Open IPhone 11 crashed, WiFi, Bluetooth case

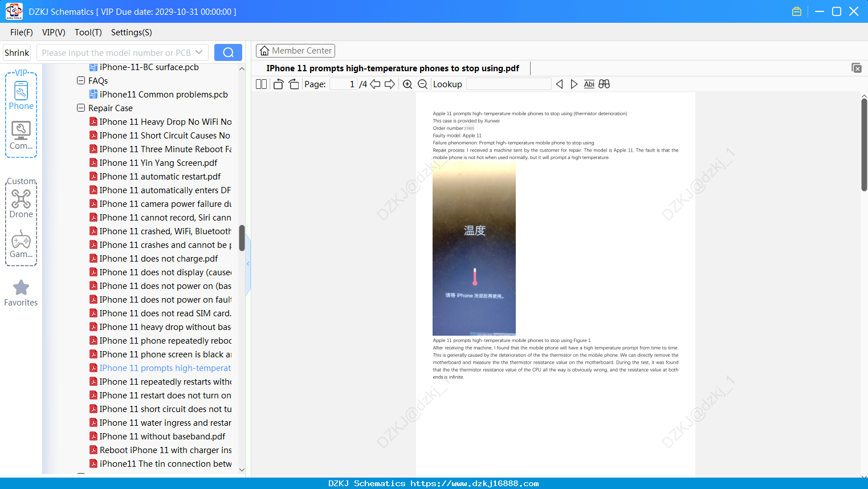(161, 231)
